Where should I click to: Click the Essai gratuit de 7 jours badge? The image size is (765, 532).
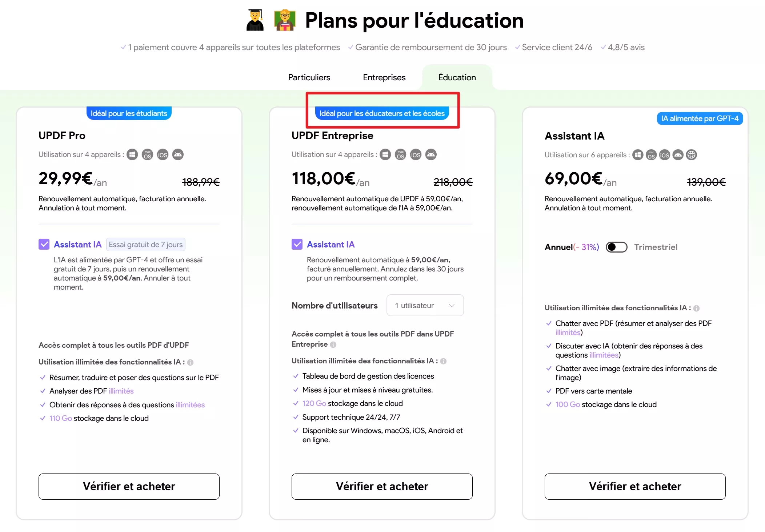[145, 245]
